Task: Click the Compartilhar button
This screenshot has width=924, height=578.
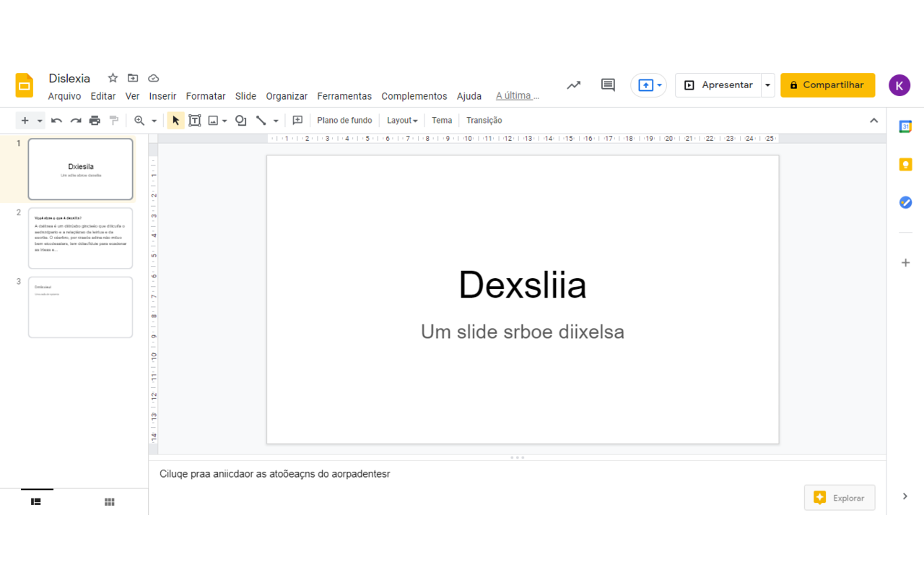Action: coord(827,85)
